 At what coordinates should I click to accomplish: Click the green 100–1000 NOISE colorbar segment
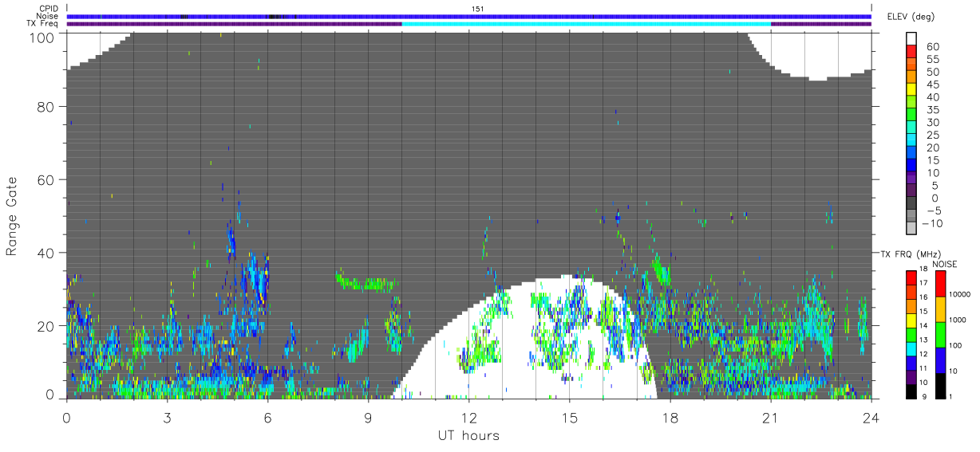click(940, 333)
